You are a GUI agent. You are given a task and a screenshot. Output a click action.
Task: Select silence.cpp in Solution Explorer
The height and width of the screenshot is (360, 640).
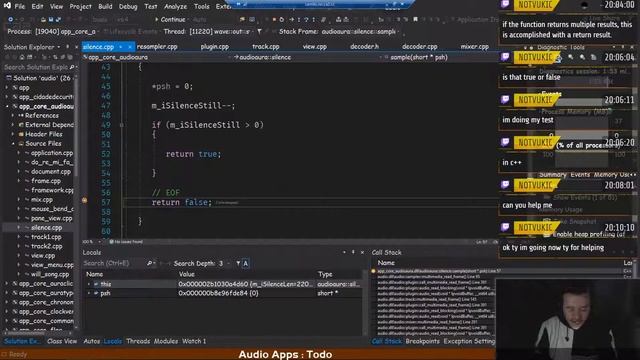pyautogui.click(x=46, y=227)
